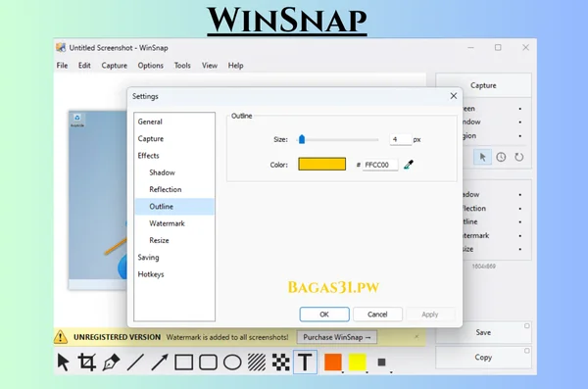Click the WinSnap app icon in title bar
The width and height of the screenshot is (588, 389).
tap(61, 47)
